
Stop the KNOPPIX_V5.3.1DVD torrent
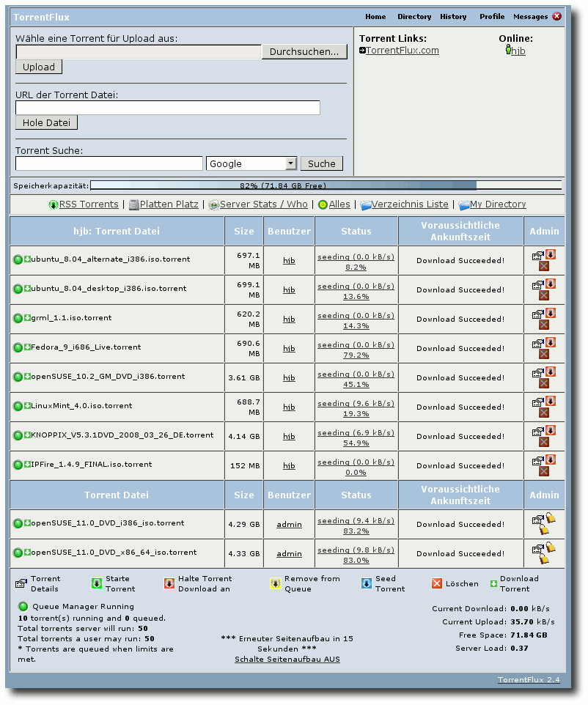(x=551, y=430)
